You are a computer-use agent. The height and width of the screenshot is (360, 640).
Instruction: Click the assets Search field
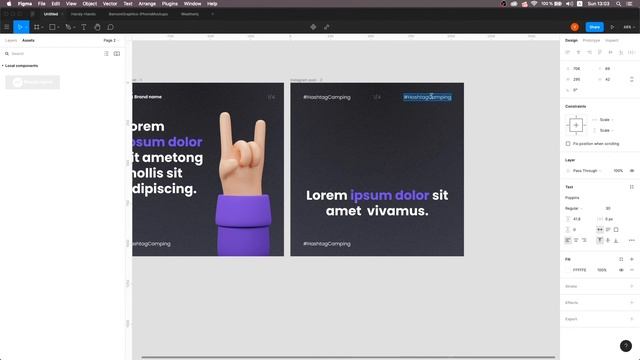coord(53,53)
